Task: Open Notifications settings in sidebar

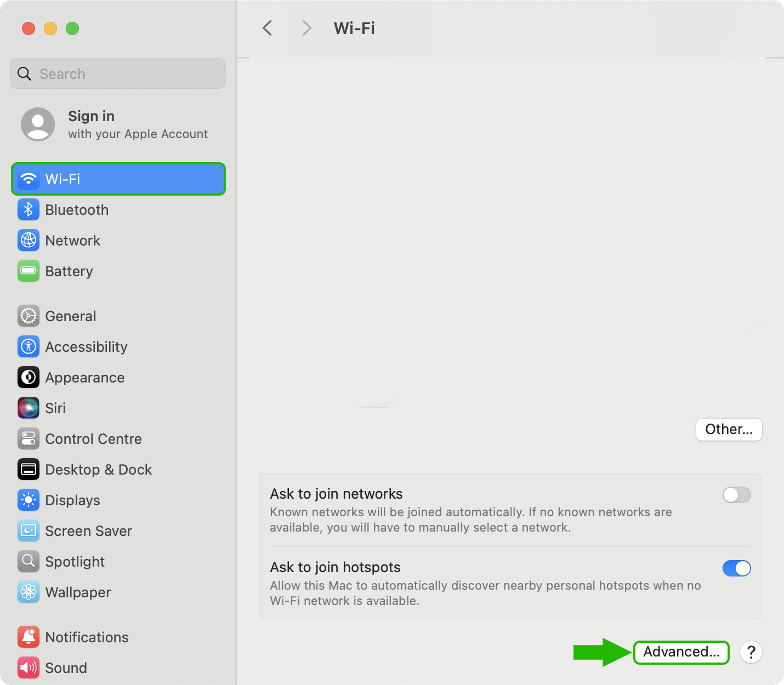Action: point(87,637)
